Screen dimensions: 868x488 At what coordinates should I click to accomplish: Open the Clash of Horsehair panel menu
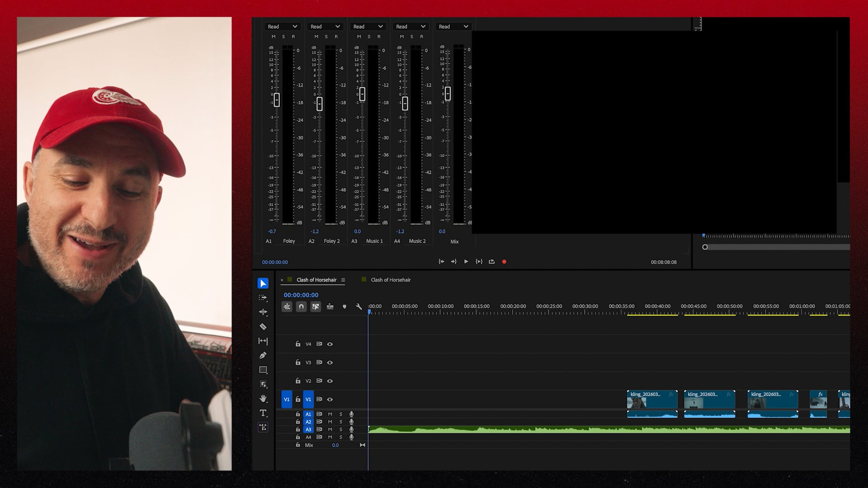pos(343,280)
